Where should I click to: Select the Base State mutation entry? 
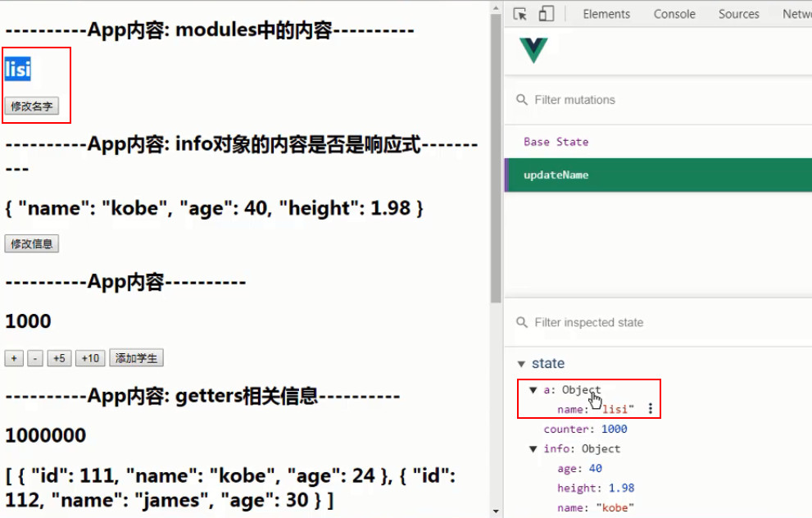(x=658, y=142)
